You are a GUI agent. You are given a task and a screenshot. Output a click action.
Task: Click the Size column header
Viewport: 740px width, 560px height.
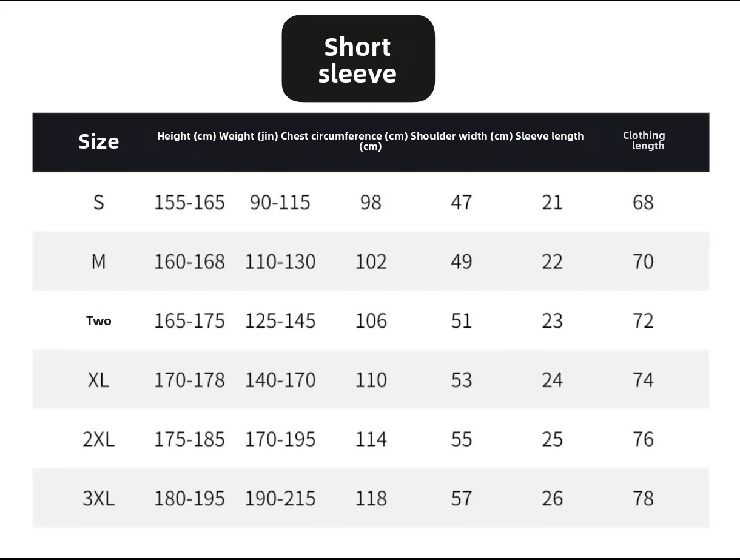click(98, 141)
